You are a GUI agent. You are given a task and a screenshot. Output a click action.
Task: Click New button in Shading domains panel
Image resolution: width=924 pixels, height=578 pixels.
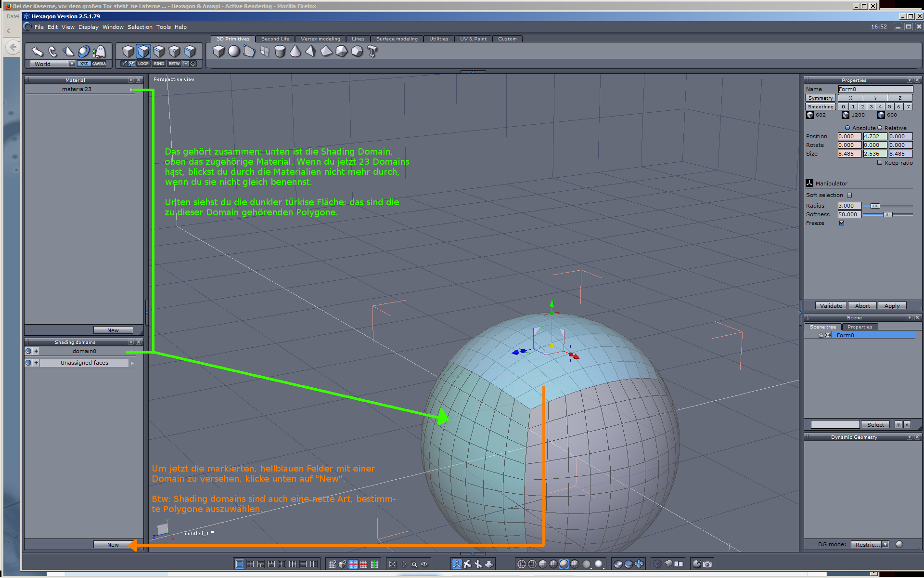coord(113,544)
